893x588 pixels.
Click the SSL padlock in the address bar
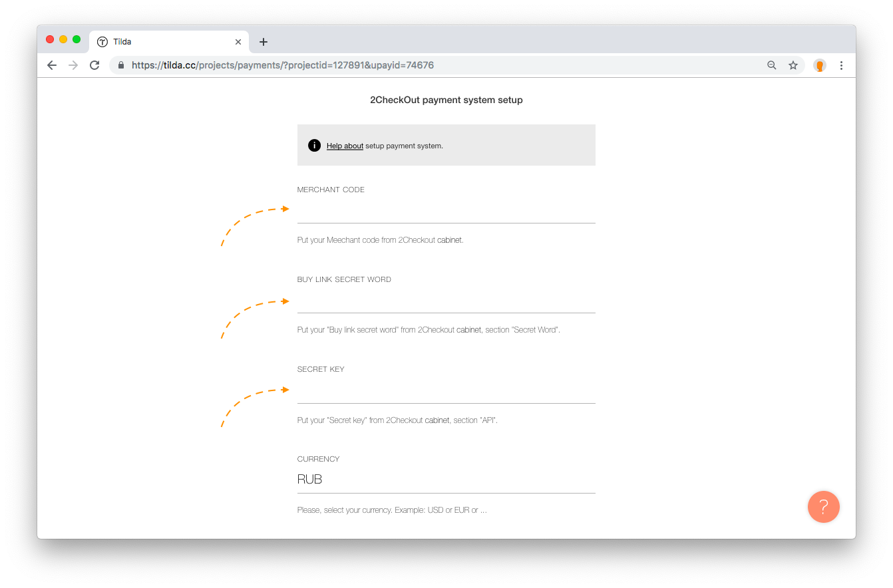tap(120, 65)
